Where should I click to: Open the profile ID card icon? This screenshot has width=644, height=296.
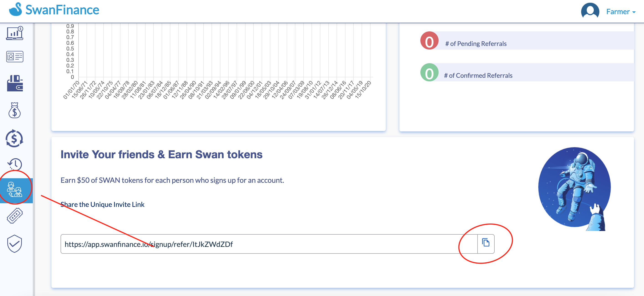point(15,57)
